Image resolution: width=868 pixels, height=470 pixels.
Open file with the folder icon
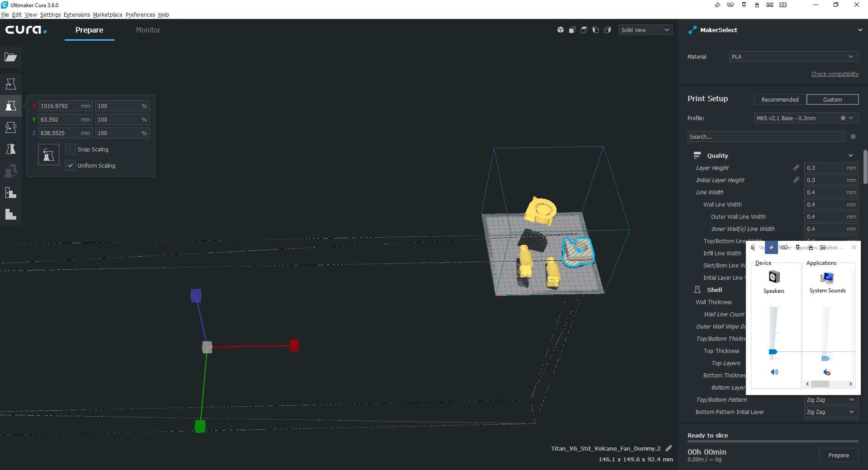(x=11, y=57)
